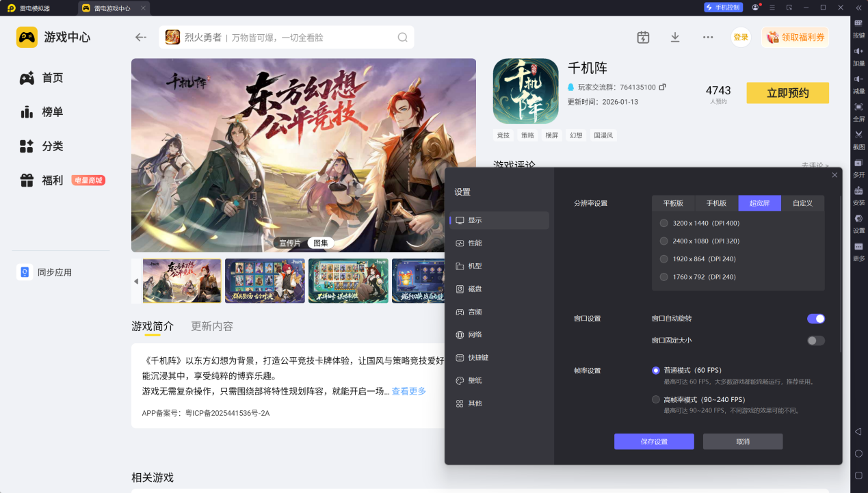The height and width of the screenshot is (493, 868).
Task: Open the 其他 settings section
Action: click(x=499, y=403)
